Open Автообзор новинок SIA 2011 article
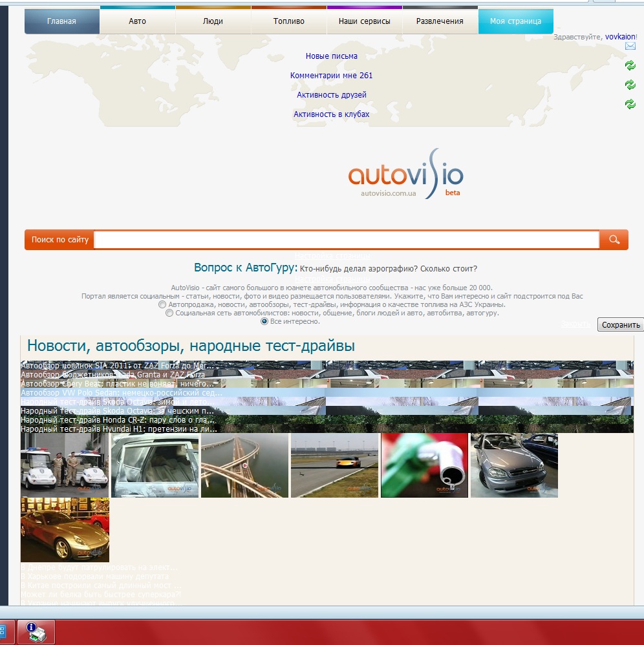 click(117, 365)
